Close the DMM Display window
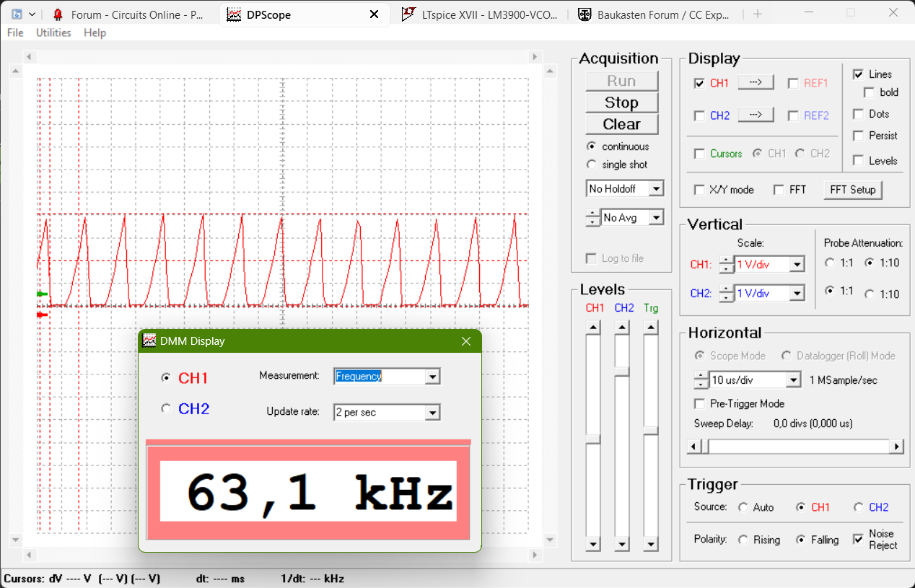Screen dimensions: 915x588 pos(465,341)
